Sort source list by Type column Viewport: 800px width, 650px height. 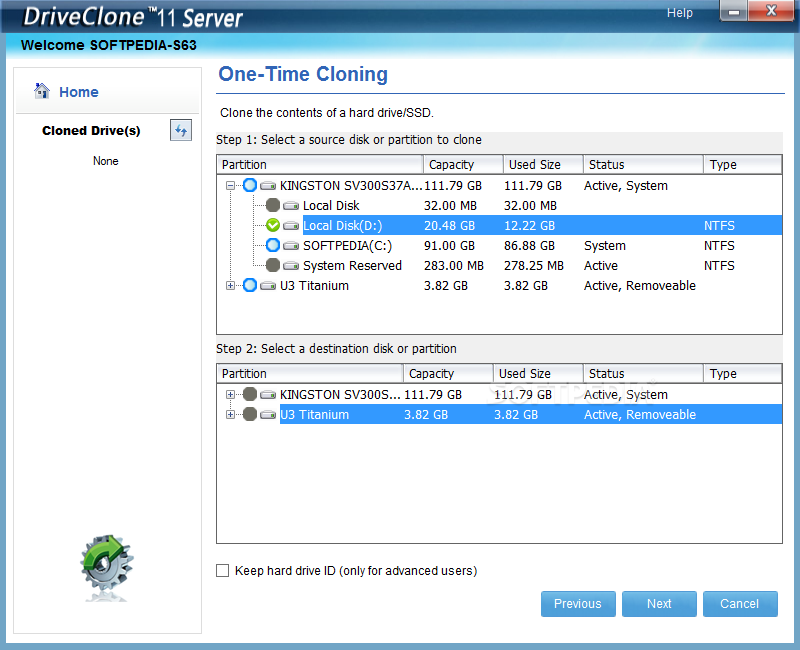(743, 164)
